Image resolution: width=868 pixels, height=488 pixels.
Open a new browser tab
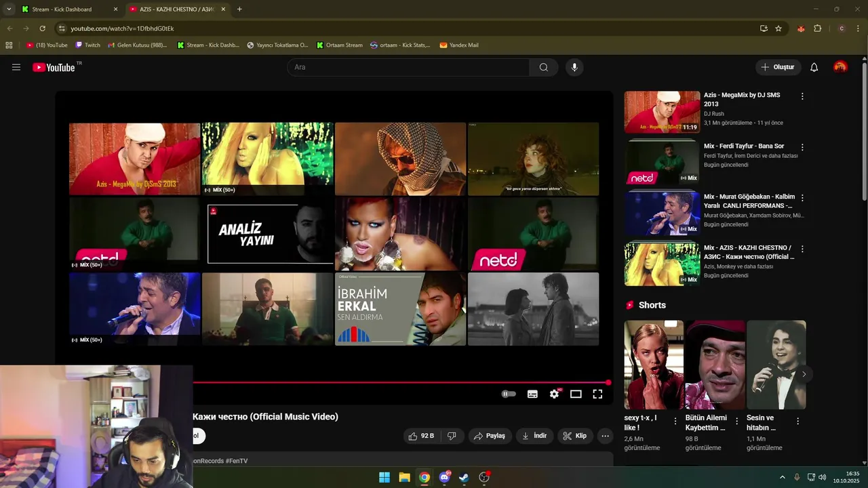pyautogui.click(x=239, y=9)
